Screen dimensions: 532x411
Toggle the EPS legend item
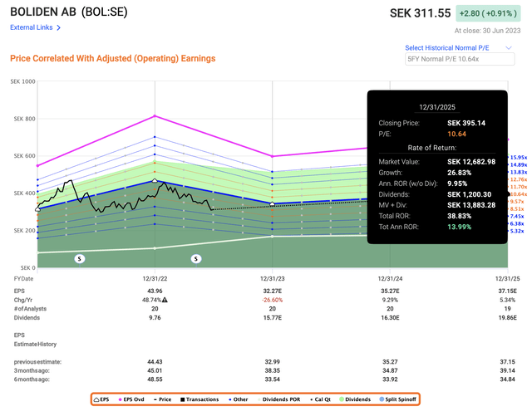pos(101,399)
